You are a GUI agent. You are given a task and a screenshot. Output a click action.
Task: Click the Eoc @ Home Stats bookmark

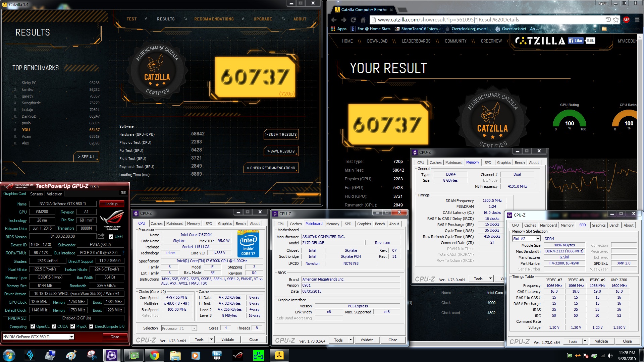pos(370,29)
